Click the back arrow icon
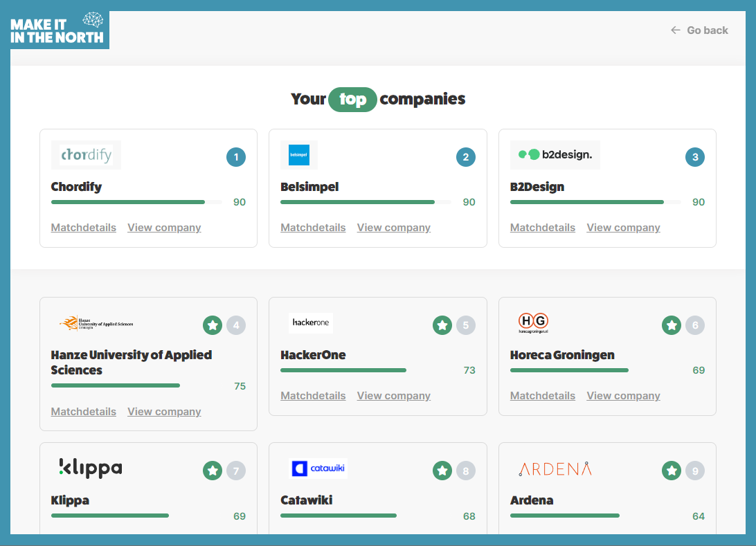The image size is (756, 546). click(x=676, y=30)
